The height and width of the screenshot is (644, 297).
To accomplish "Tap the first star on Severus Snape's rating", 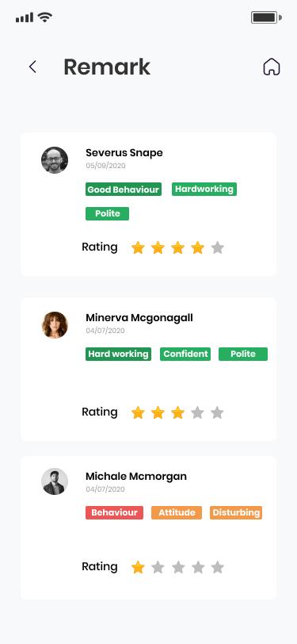I will (x=138, y=247).
